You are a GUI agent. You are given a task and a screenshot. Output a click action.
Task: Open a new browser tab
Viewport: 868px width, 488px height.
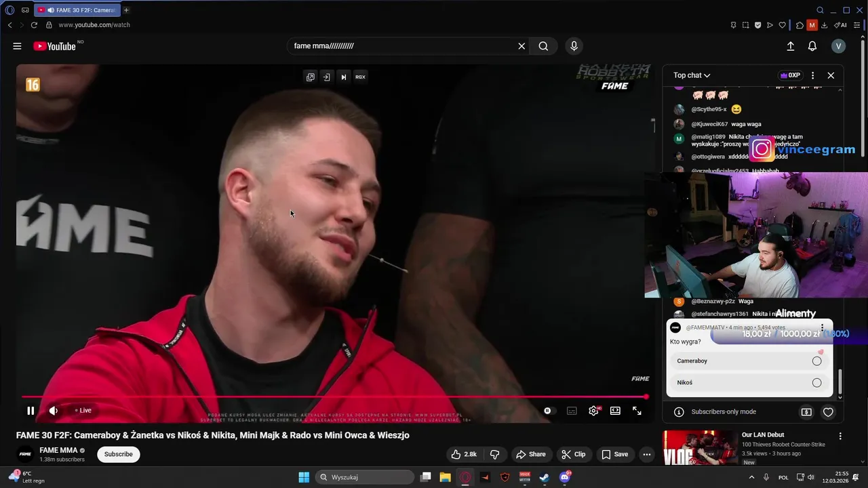126,10
